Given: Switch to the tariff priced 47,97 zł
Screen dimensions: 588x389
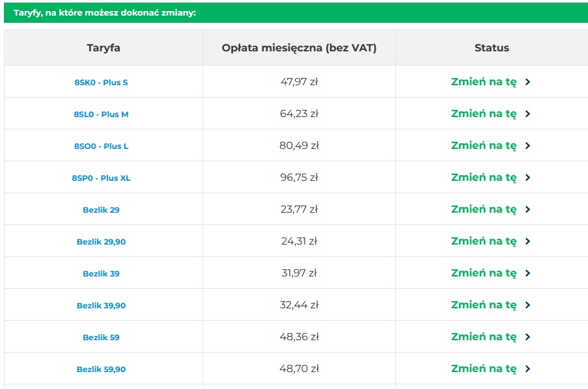Looking at the screenshot, I should (484, 82).
